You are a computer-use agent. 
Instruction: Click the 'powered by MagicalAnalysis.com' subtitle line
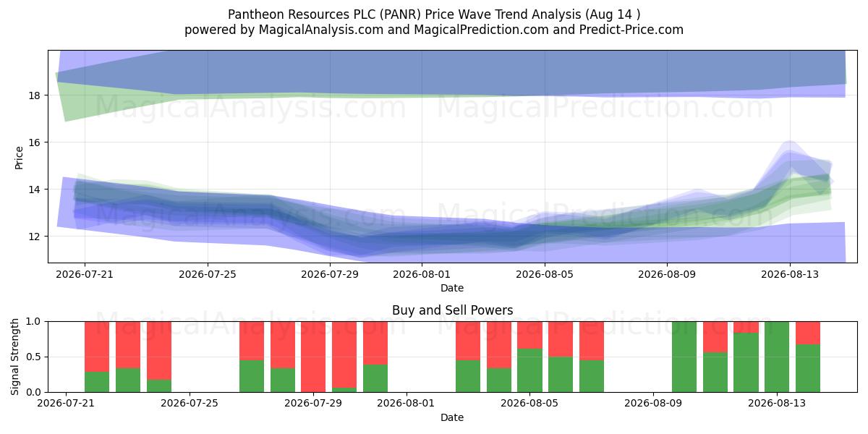(x=434, y=30)
